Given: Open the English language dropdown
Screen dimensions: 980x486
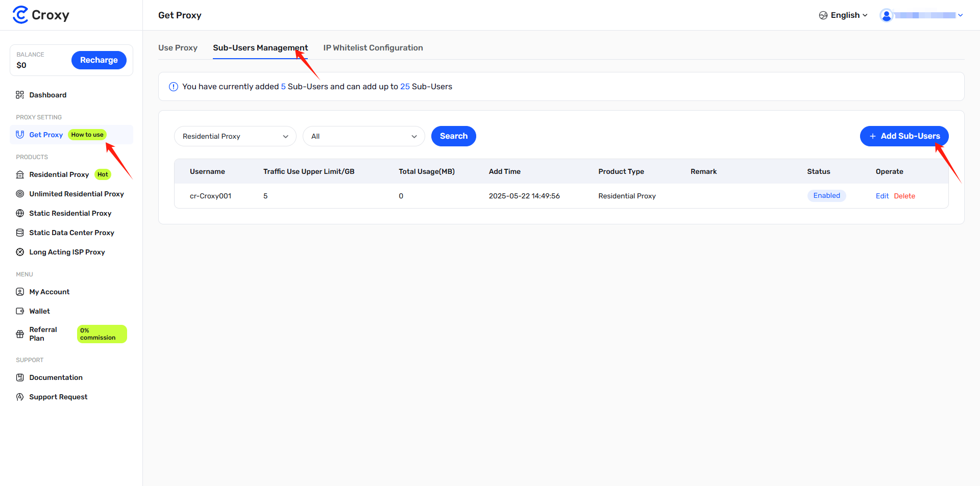Looking at the screenshot, I should (843, 15).
